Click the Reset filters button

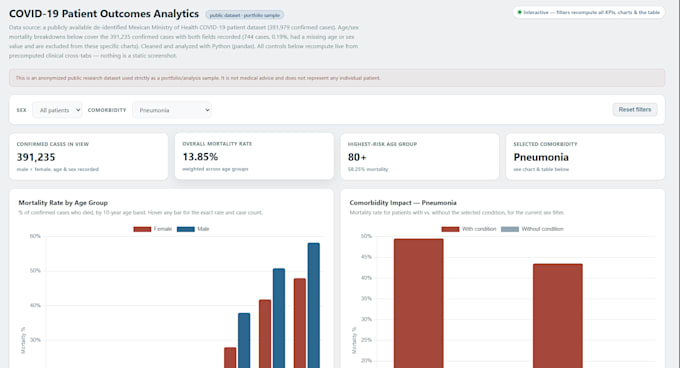pyautogui.click(x=635, y=110)
